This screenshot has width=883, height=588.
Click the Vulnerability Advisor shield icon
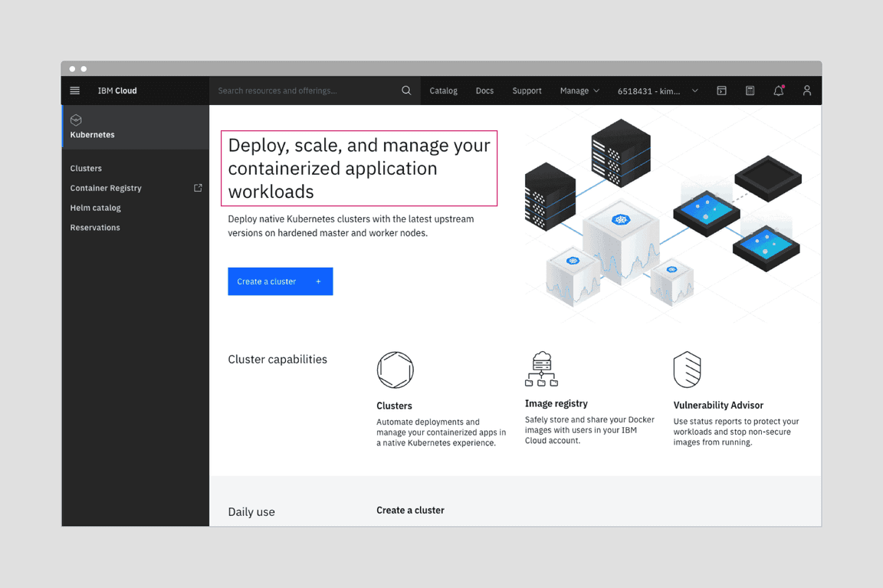[x=687, y=369]
